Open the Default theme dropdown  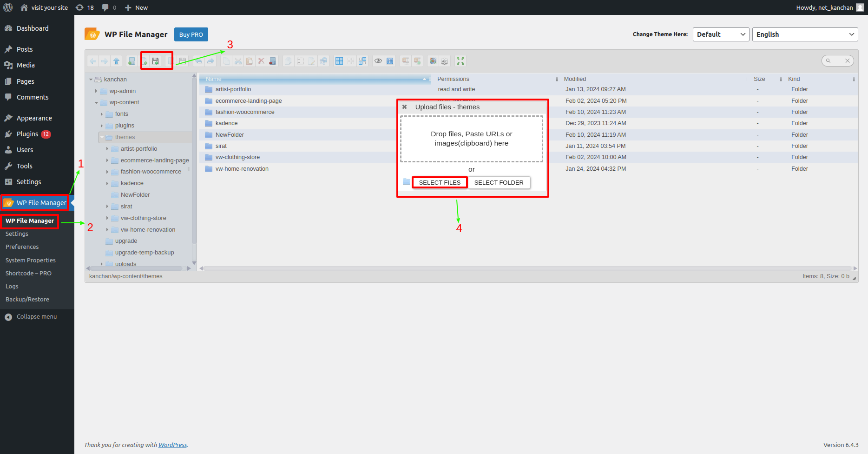721,34
